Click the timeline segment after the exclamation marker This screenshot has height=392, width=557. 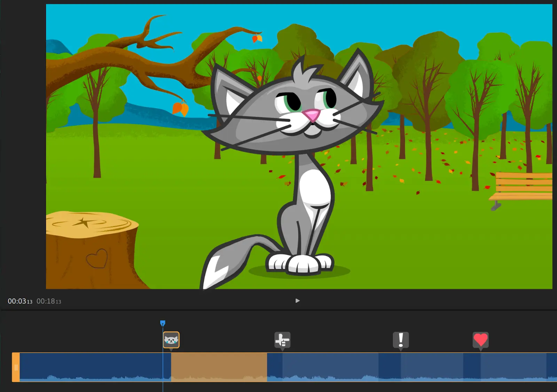pos(432,367)
